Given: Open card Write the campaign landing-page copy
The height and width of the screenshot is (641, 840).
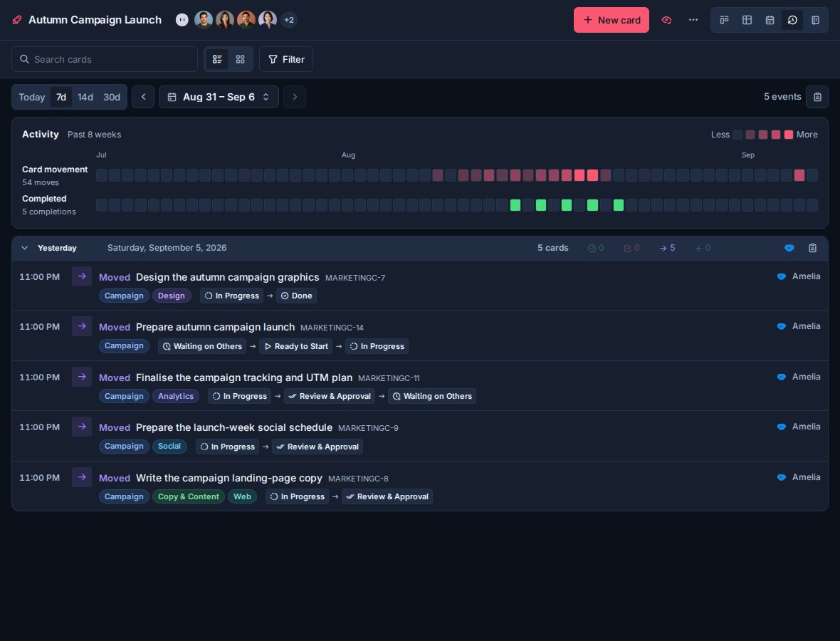Looking at the screenshot, I should [x=229, y=477].
